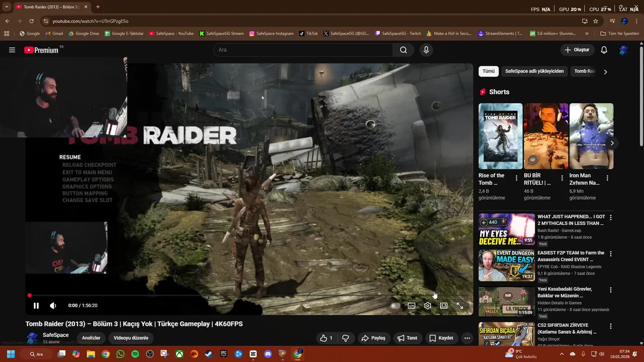Image resolution: width=644 pixels, height=362 pixels.
Task: Open Steam from taskbar
Action: pyautogui.click(x=209, y=354)
